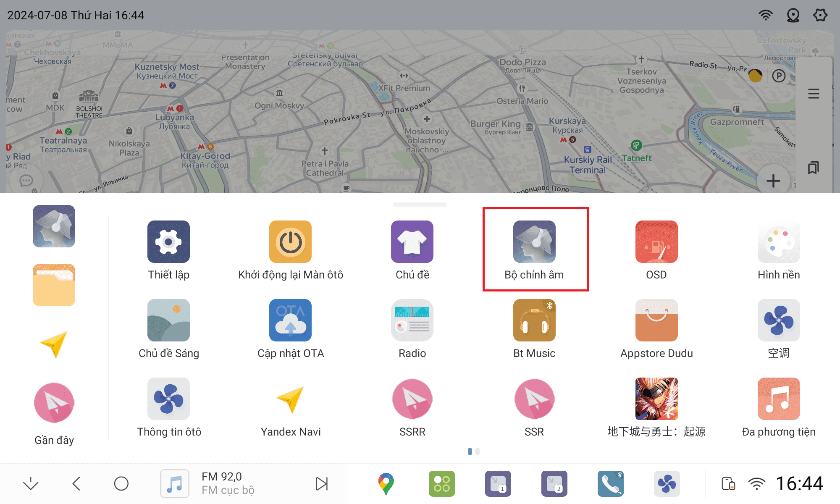
Task: Launch the Cập nhật OTA updater
Action: click(x=290, y=321)
